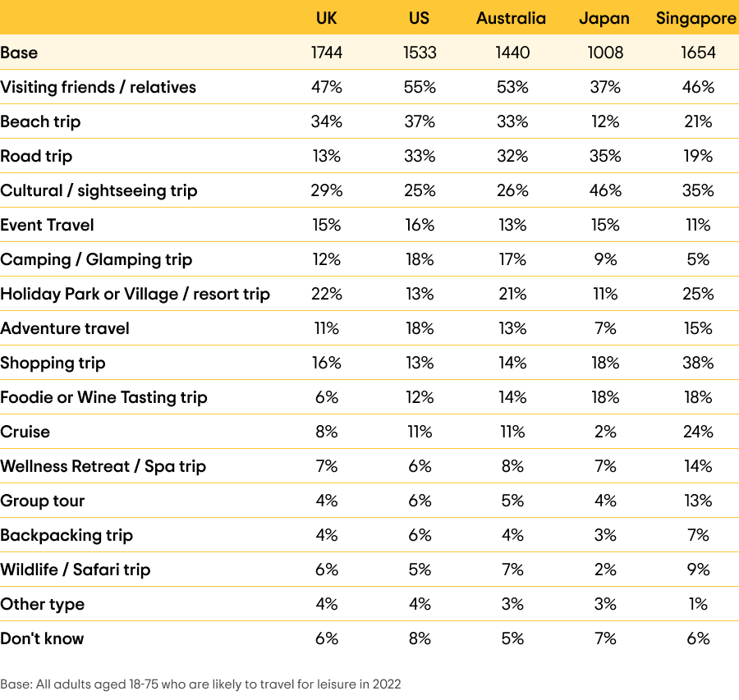
Task: Click the Singapore column header
Action: click(696, 18)
